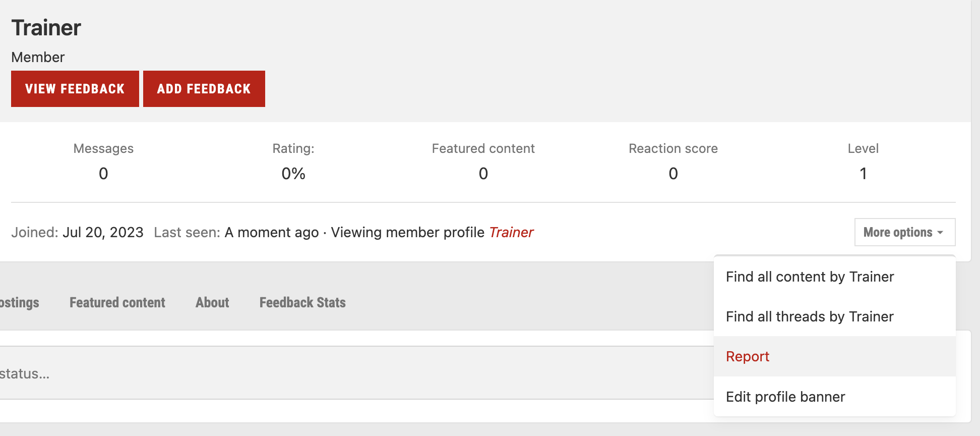The width and height of the screenshot is (980, 436).
Task: Choose Edit profile banner option
Action: coord(785,397)
